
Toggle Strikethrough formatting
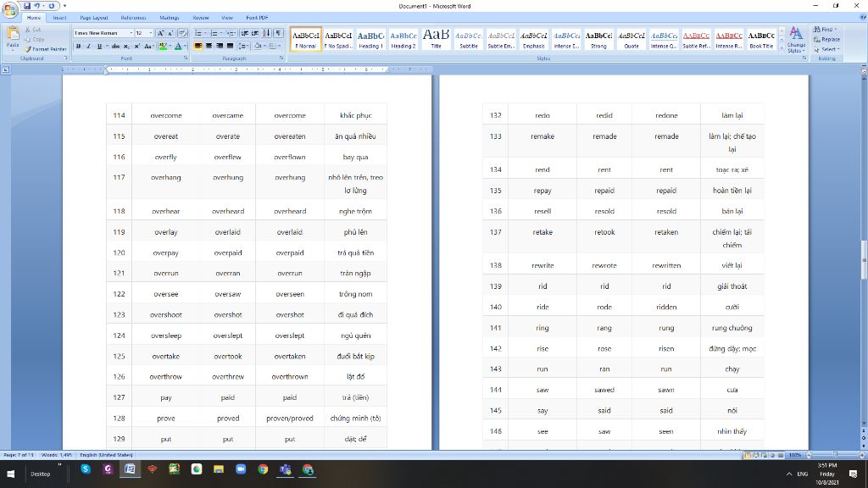tap(115, 47)
